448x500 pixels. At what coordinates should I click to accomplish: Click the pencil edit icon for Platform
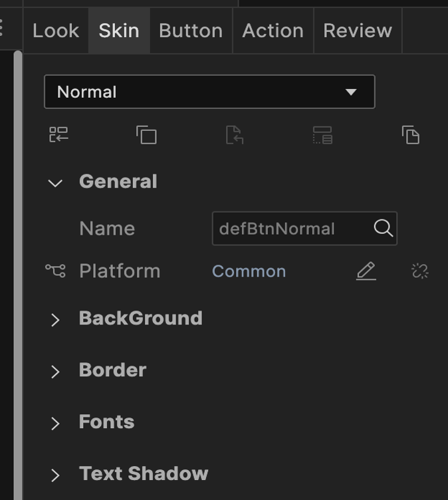(x=366, y=271)
